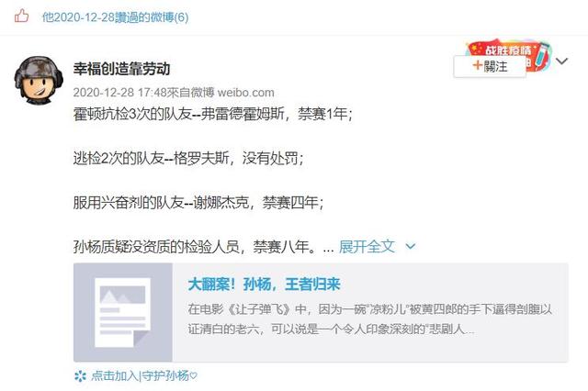Viewport: 588px width, 391px height.
Task: Open the post timestamp 2020-12-28 17:48
Action: click(x=119, y=92)
